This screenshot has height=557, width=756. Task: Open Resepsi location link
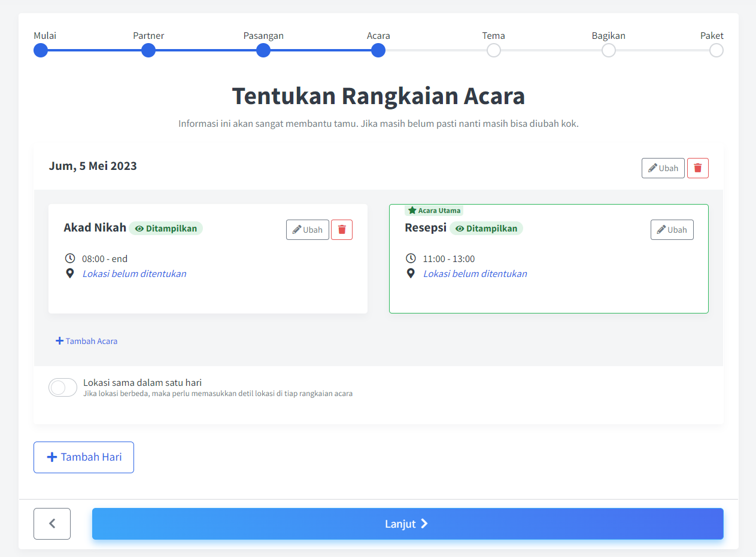tap(475, 273)
